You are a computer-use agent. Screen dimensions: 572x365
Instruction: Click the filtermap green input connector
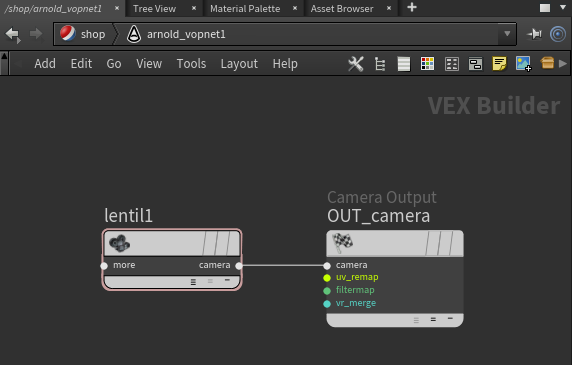pyautogui.click(x=327, y=291)
